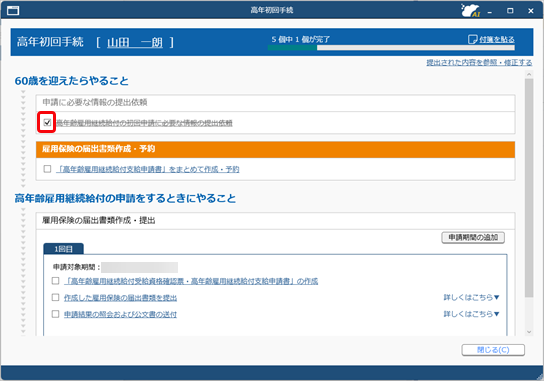Open 「高年齢雇用継続給付支給申請書」をまとめて作成・予約 link
This screenshot has width=544, height=381.
pos(148,169)
